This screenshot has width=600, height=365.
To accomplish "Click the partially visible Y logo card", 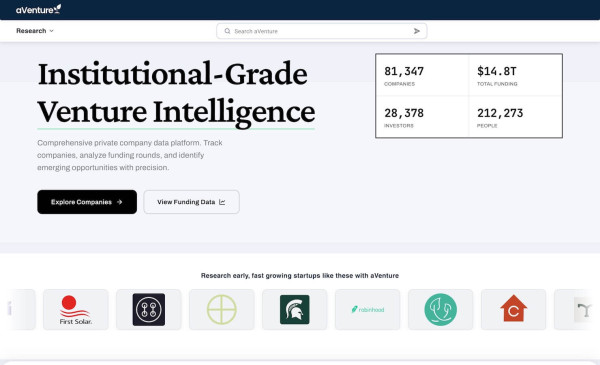I will [x=577, y=310].
